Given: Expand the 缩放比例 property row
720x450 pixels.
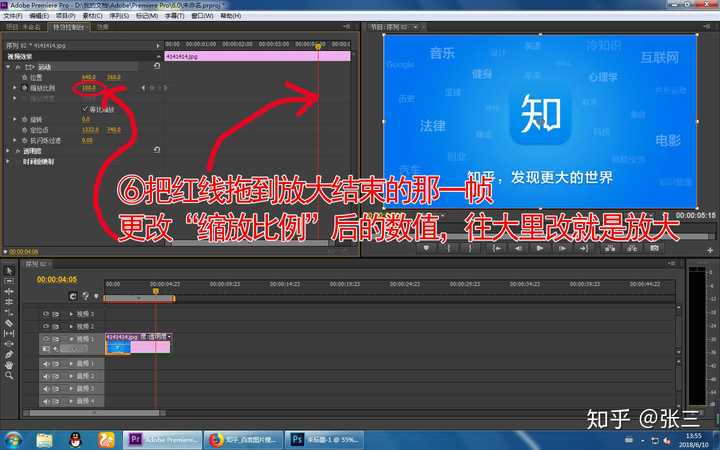Looking at the screenshot, I should click(15, 88).
